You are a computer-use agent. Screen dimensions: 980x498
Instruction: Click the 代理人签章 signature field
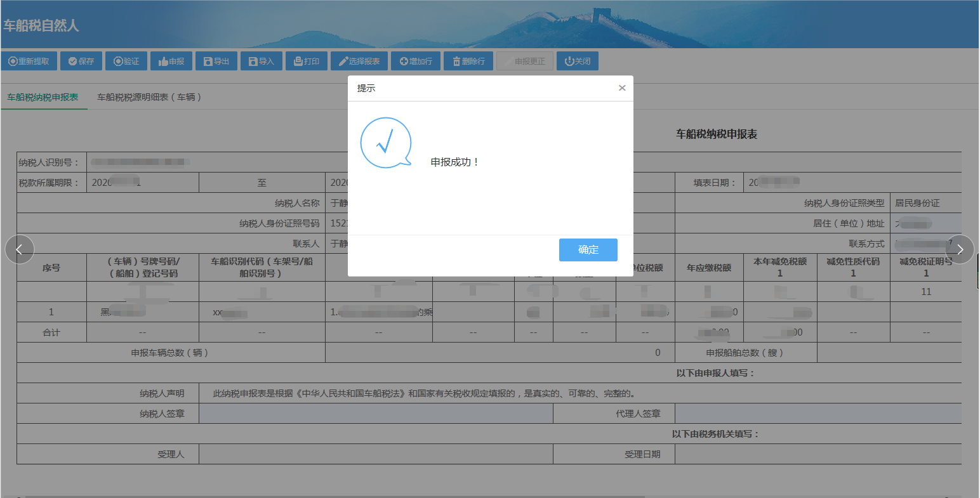click(x=818, y=414)
